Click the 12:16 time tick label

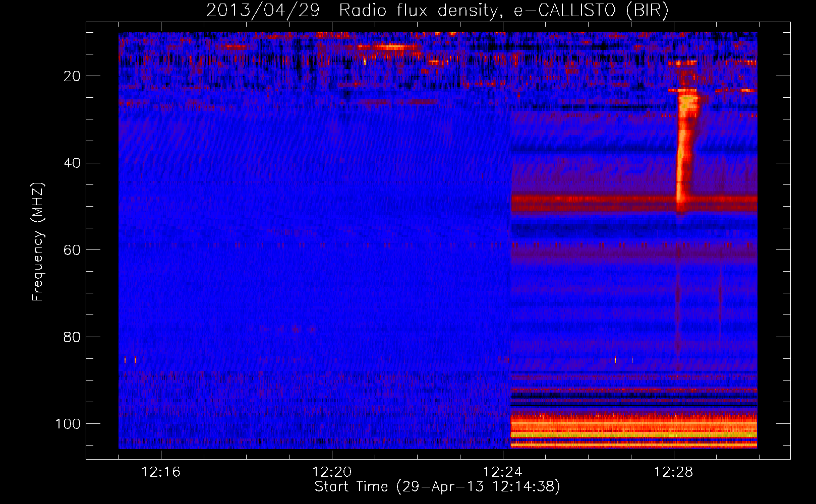tap(161, 472)
